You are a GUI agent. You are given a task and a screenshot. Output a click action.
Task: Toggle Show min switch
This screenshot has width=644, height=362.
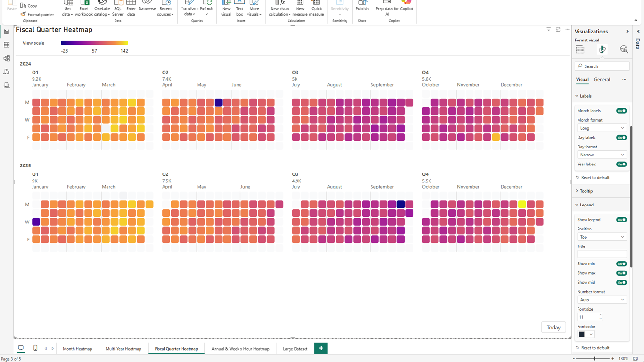pos(621,264)
